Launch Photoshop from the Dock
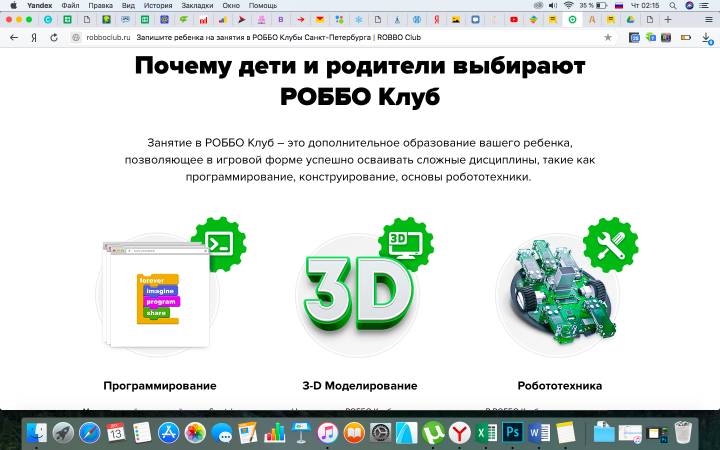The height and width of the screenshot is (450, 720). [512, 433]
